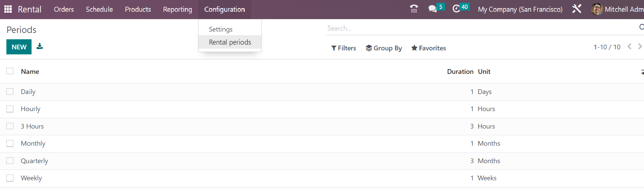This screenshot has height=190, width=644.
Task: Go to previous page arrow
Action: [x=630, y=47]
